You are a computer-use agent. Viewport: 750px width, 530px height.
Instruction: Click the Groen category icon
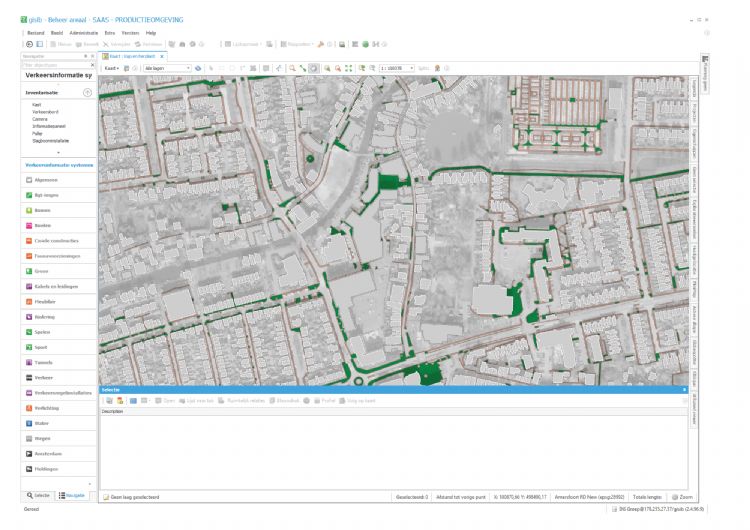[x=27, y=271]
